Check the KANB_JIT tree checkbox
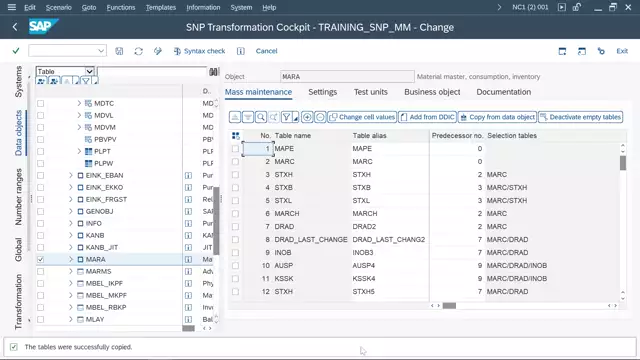 pos(40,247)
